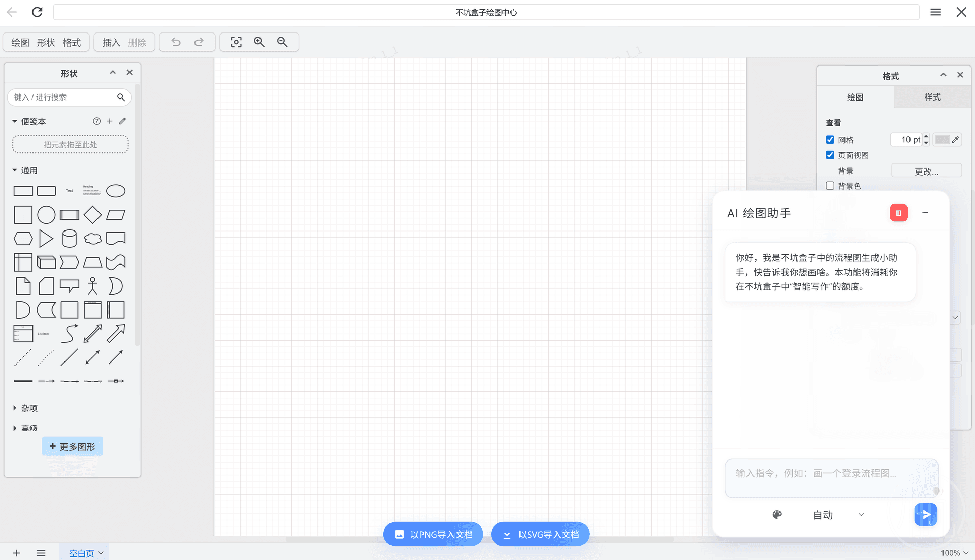This screenshot has height=560, width=975.
Task: Expand the 杂项 shapes section
Action: [x=29, y=408]
